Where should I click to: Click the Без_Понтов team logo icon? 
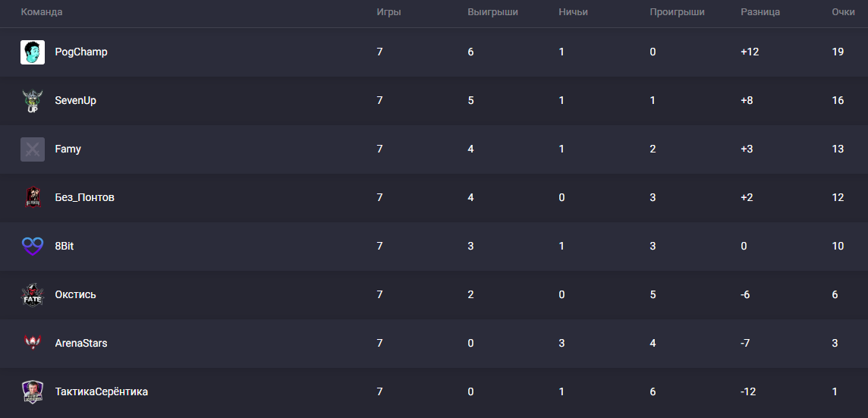(33, 198)
